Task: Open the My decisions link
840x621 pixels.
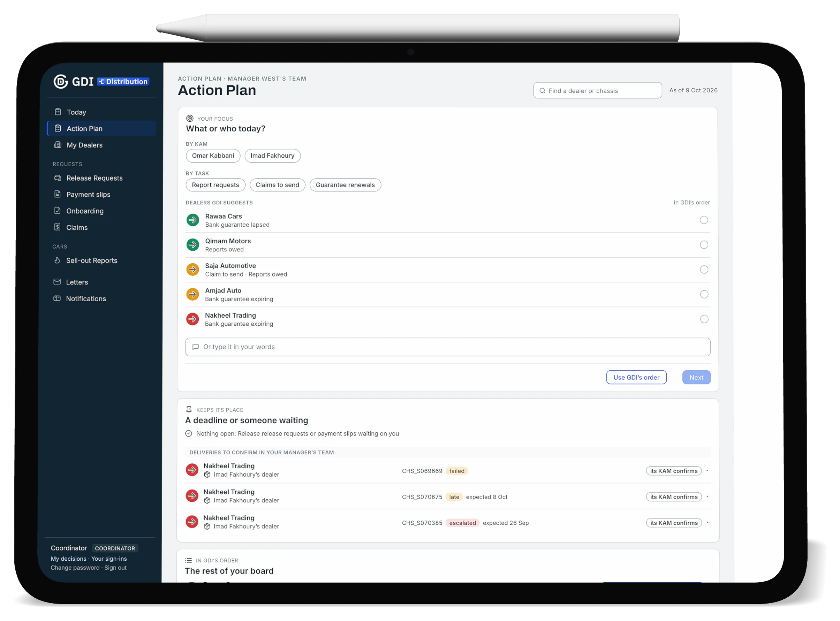Action: pos(69,559)
